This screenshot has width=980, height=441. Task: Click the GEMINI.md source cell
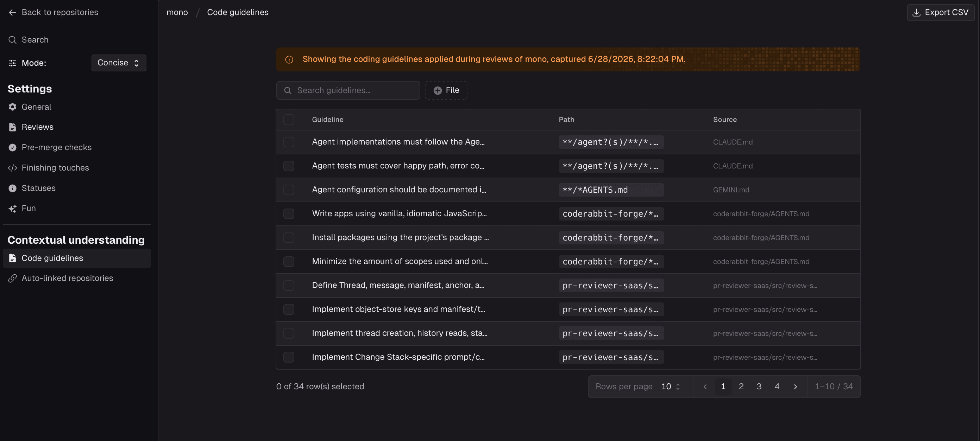pyautogui.click(x=731, y=190)
